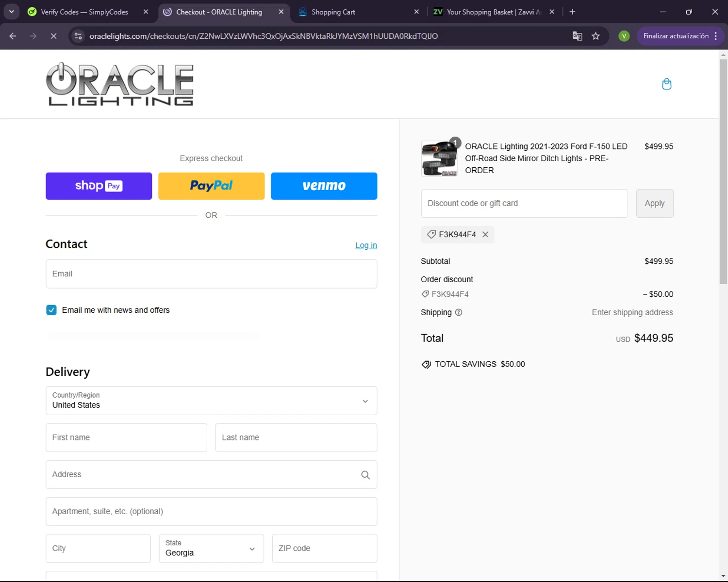Click the browser forward arrow
This screenshot has width=728, height=582.
[x=33, y=36]
